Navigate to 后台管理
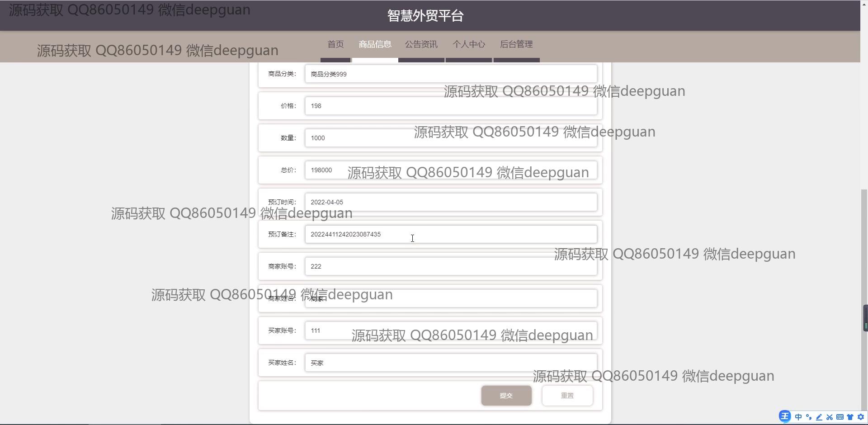The height and width of the screenshot is (425, 868). point(516,44)
